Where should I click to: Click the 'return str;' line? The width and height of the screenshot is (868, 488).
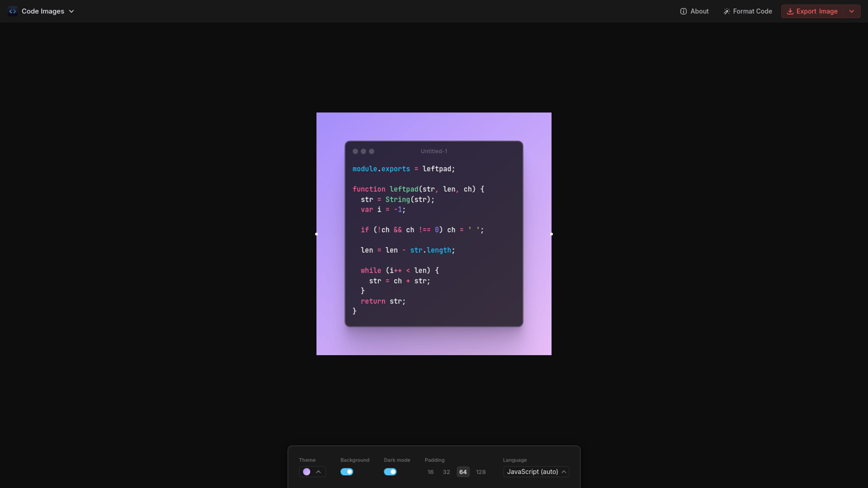(x=383, y=301)
